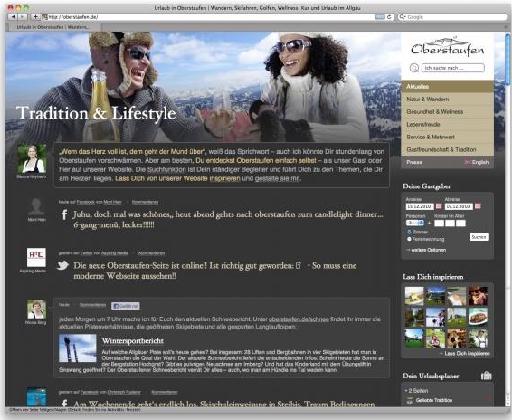The height and width of the screenshot is (420, 512).
Task: Open the Anreise calendar picker icon
Action: pyautogui.click(x=439, y=206)
